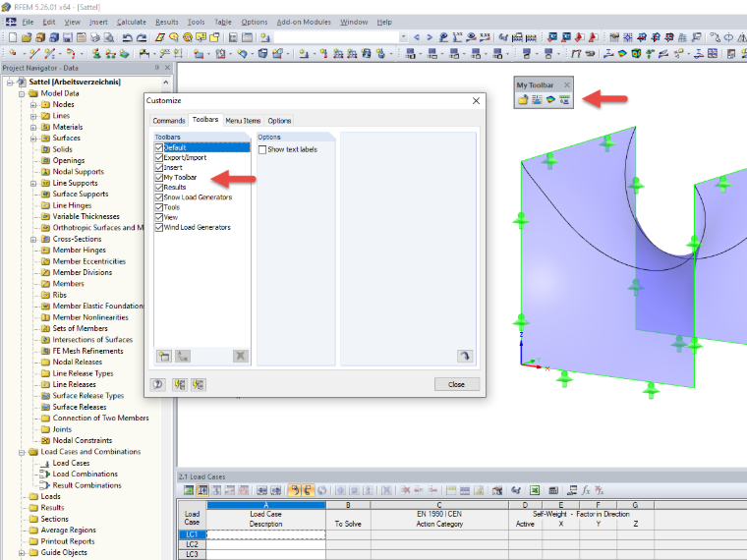This screenshot has height=560, width=747.
Task: Enable the Show text labels checkbox
Action: tap(262, 149)
